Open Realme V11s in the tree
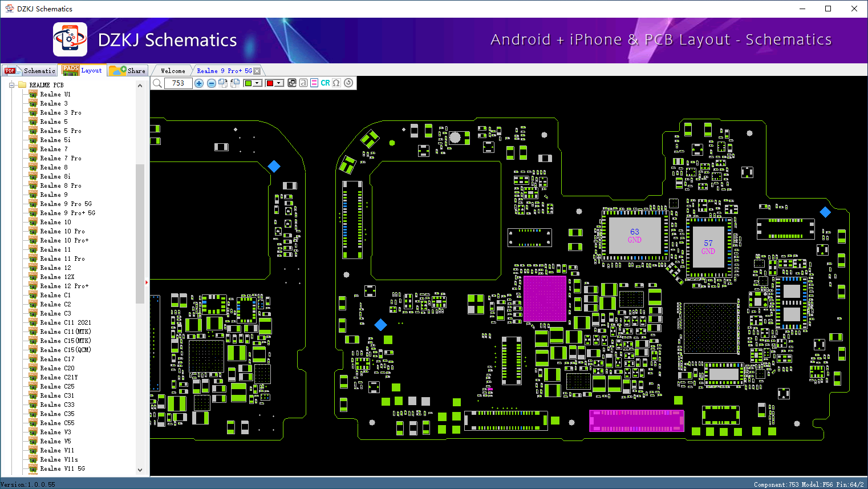The height and width of the screenshot is (489, 868). click(59, 459)
